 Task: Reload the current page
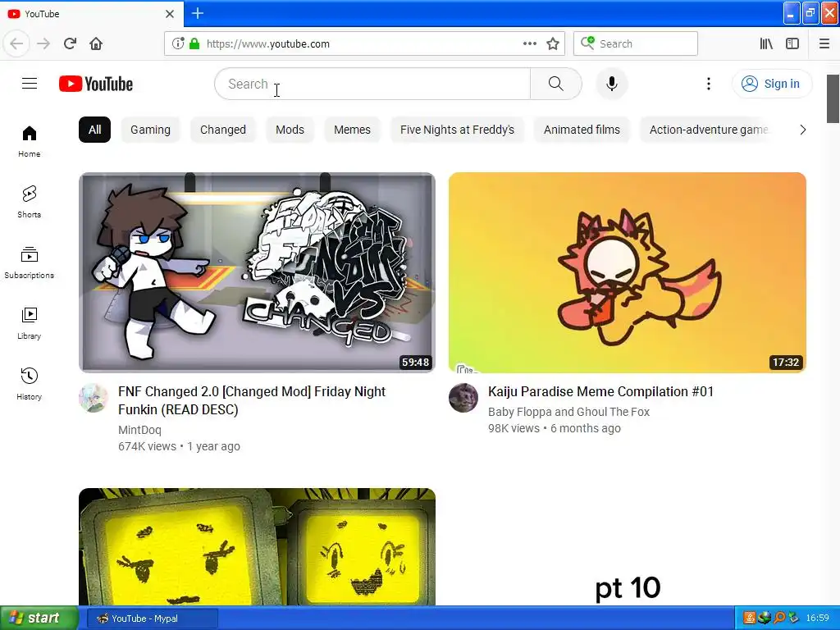coord(70,43)
